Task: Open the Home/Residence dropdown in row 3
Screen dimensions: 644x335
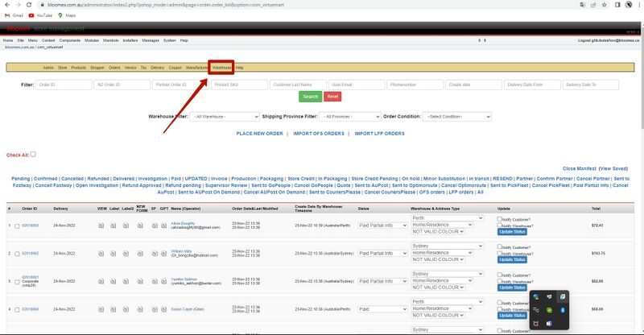Action: click(442, 281)
